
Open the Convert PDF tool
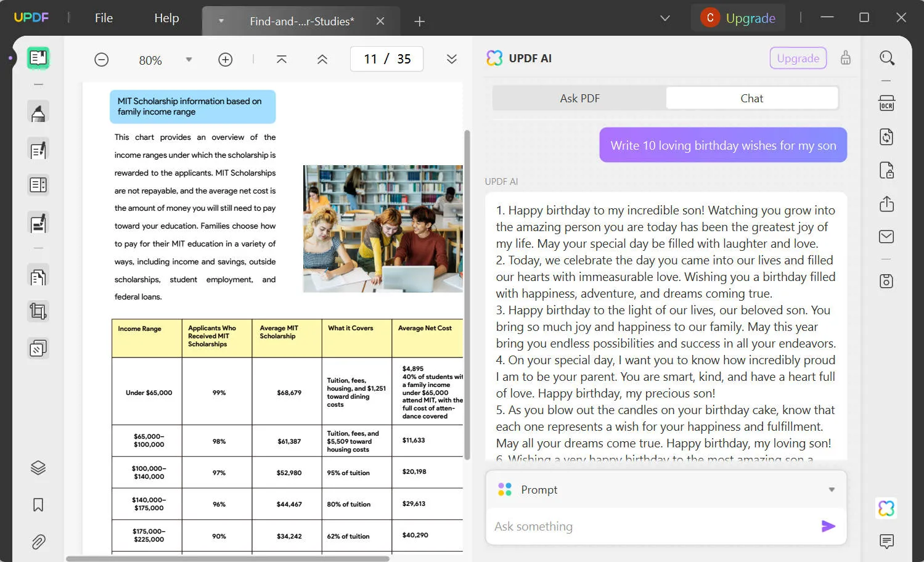(x=887, y=137)
